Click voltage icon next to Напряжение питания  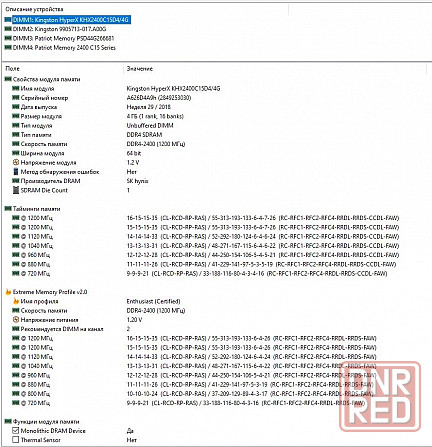coord(16,320)
